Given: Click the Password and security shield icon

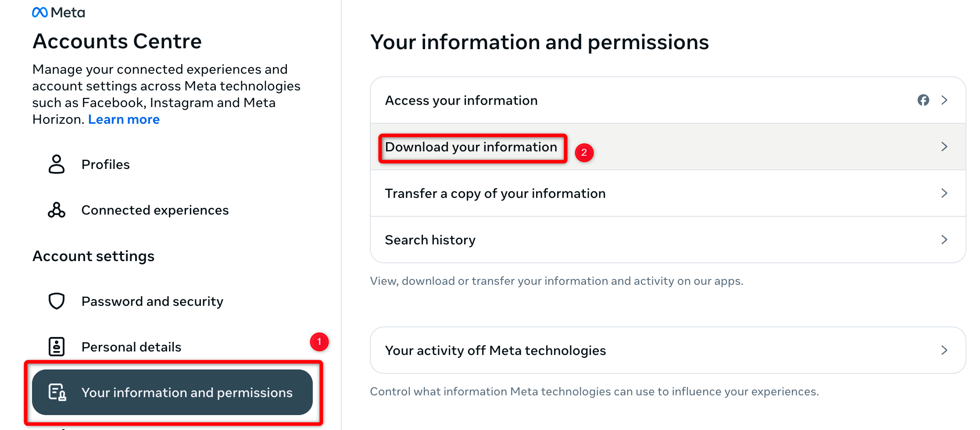Looking at the screenshot, I should [x=56, y=301].
